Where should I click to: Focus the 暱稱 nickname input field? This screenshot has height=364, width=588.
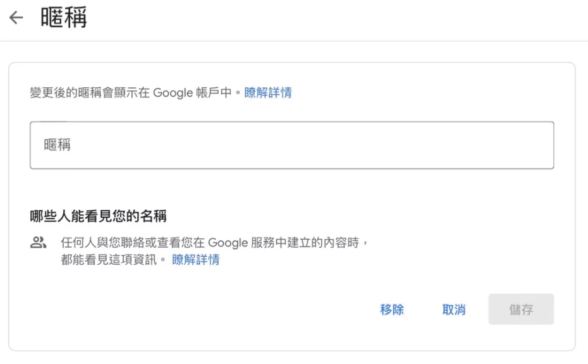[291, 145]
